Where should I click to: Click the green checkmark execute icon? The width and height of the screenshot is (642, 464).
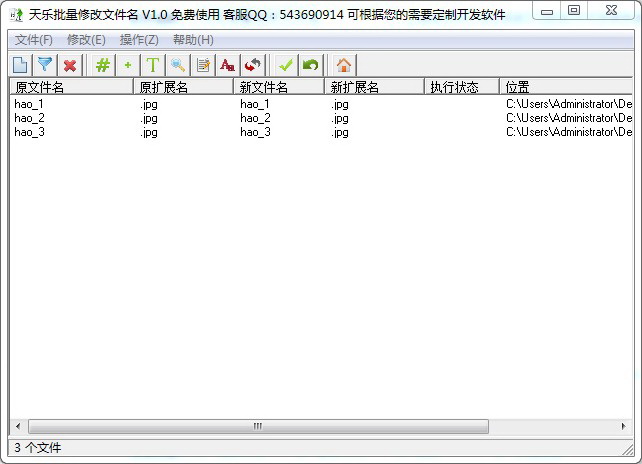point(286,65)
